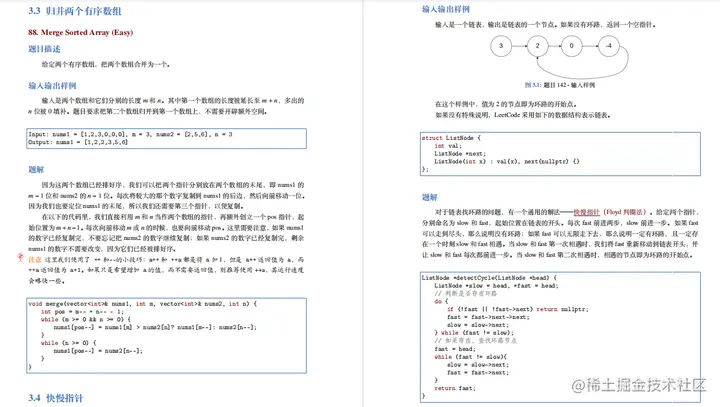Screen dimensions: 720x407
Task: Click the } while (fast != slow); line
Action: pos(474,333)
